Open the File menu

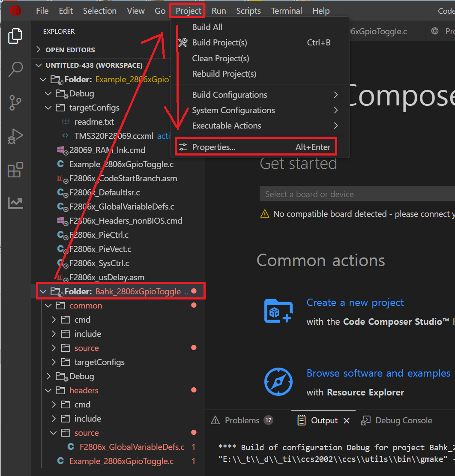point(42,11)
